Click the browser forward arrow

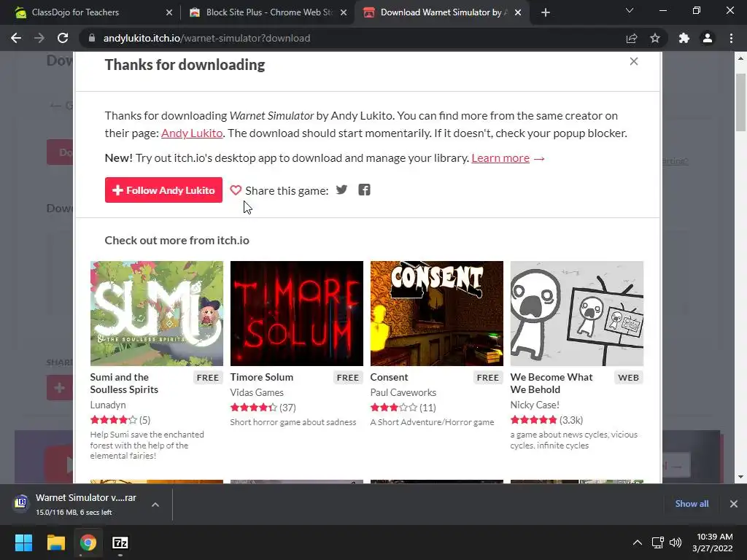coord(39,38)
